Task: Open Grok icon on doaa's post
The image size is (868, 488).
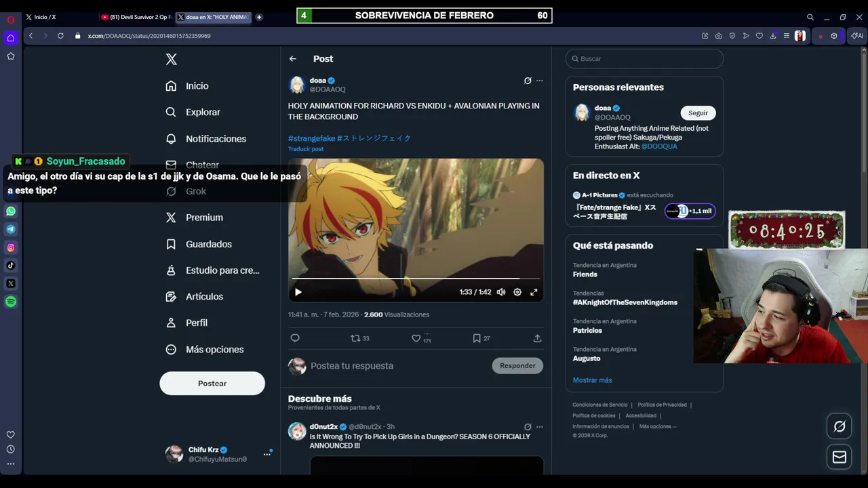Action: 528,81
